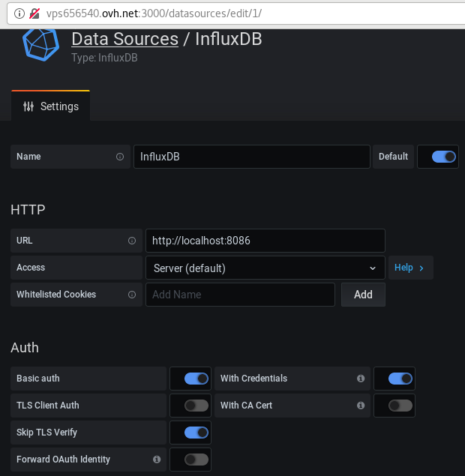Click the site information icon in address bar
Viewport: 465px width, 476px height.
click(19, 13)
